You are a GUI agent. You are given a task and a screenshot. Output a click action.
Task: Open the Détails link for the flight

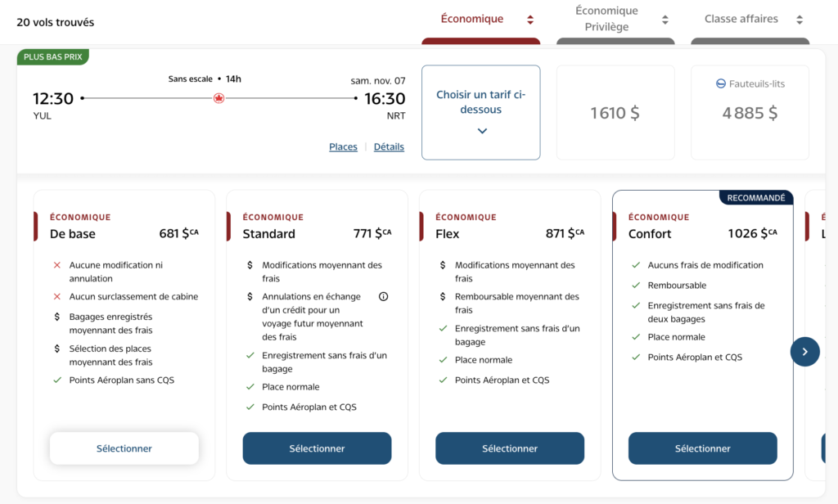(389, 146)
